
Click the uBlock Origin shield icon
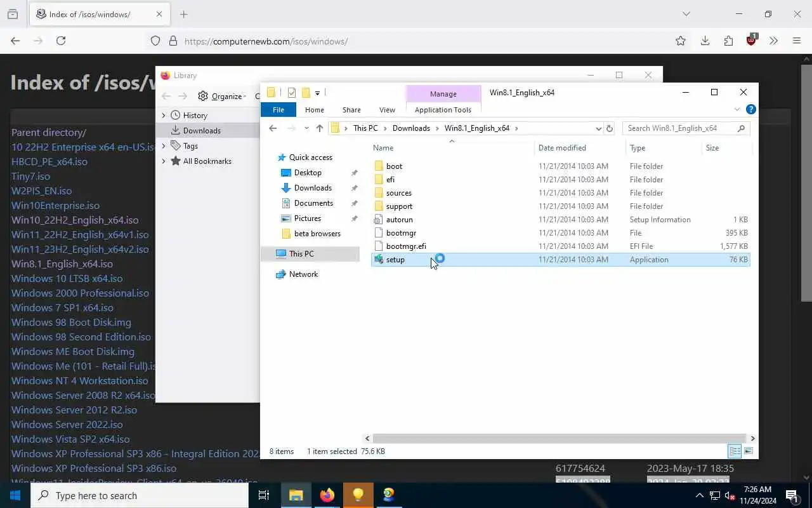point(752,39)
